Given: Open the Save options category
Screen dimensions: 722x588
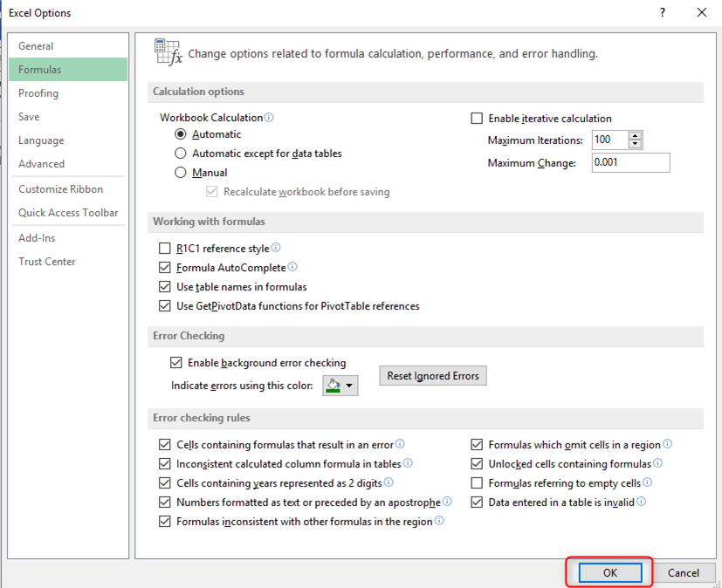Looking at the screenshot, I should [68, 117].
